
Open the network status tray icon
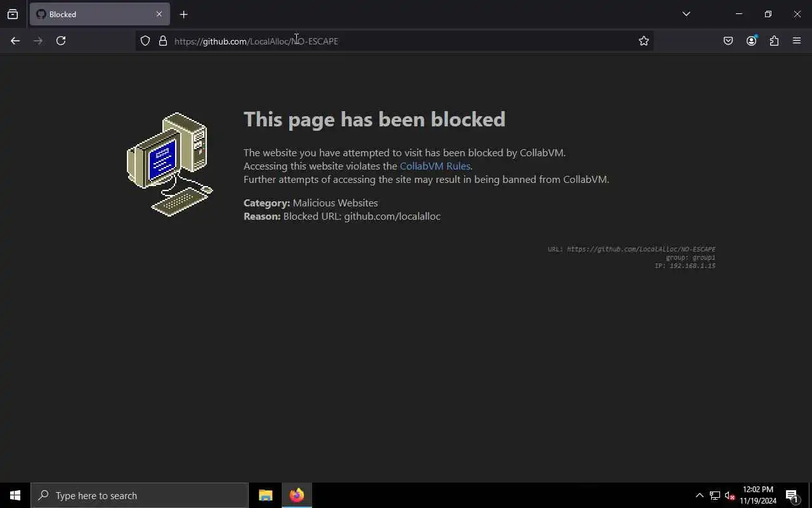point(715,495)
